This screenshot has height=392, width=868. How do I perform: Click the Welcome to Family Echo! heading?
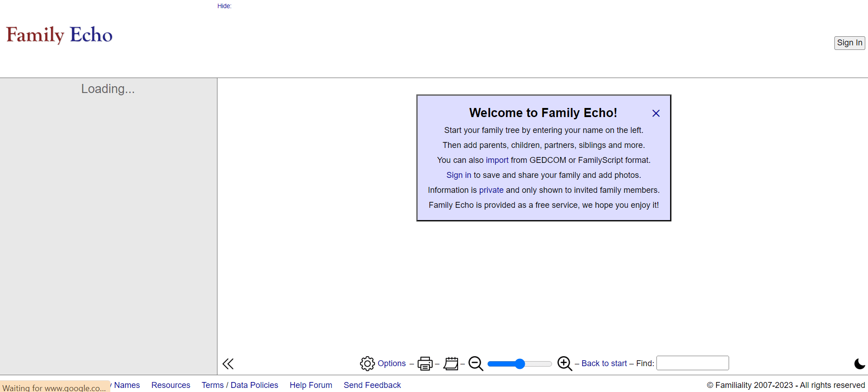pos(543,113)
